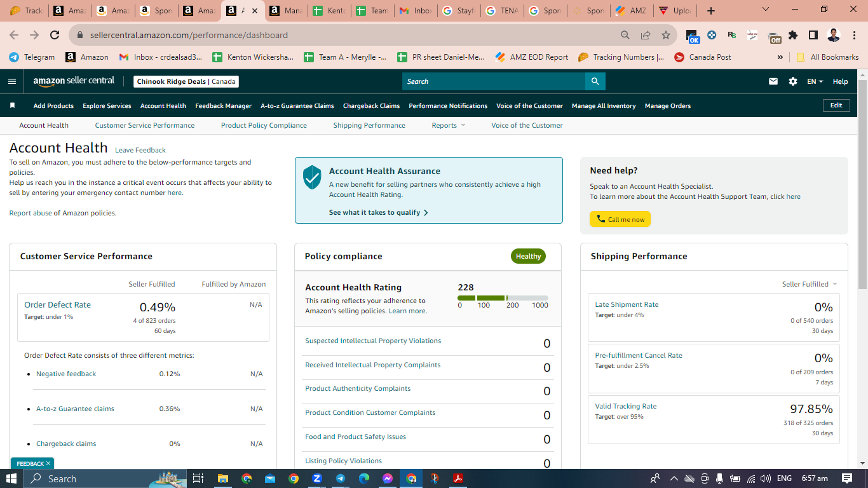Open the Chrome three-dot menu

point(853,35)
